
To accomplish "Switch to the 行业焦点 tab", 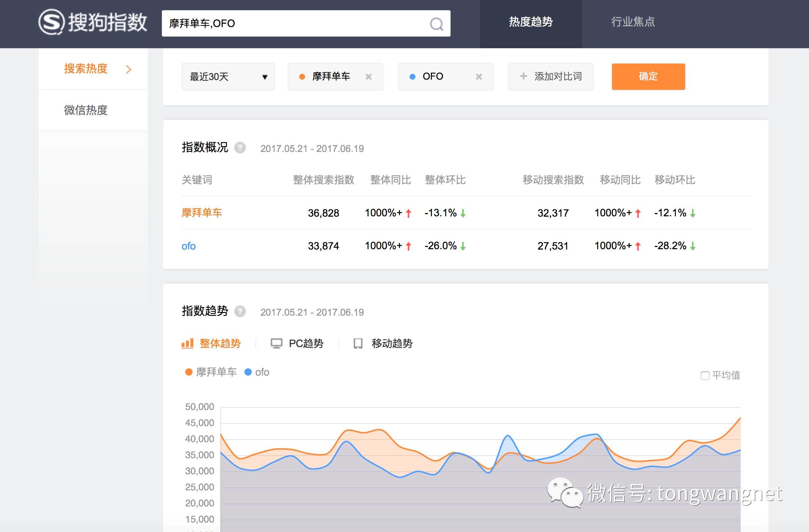I will click(633, 22).
